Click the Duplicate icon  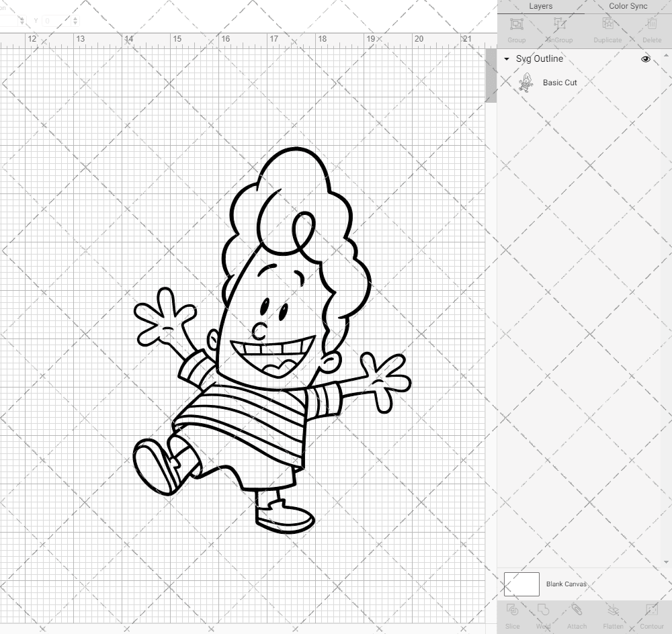coord(607,29)
